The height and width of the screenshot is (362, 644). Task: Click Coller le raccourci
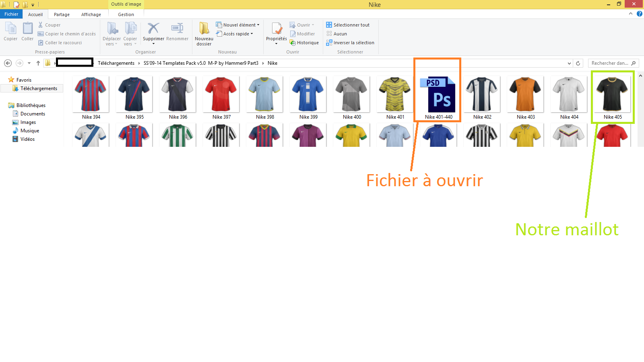[x=60, y=43]
